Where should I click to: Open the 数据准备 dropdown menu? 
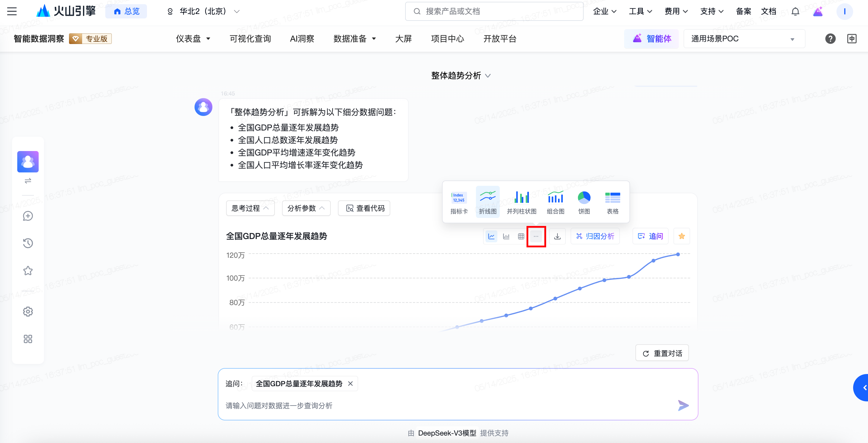pyautogui.click(x=355, y=39)
